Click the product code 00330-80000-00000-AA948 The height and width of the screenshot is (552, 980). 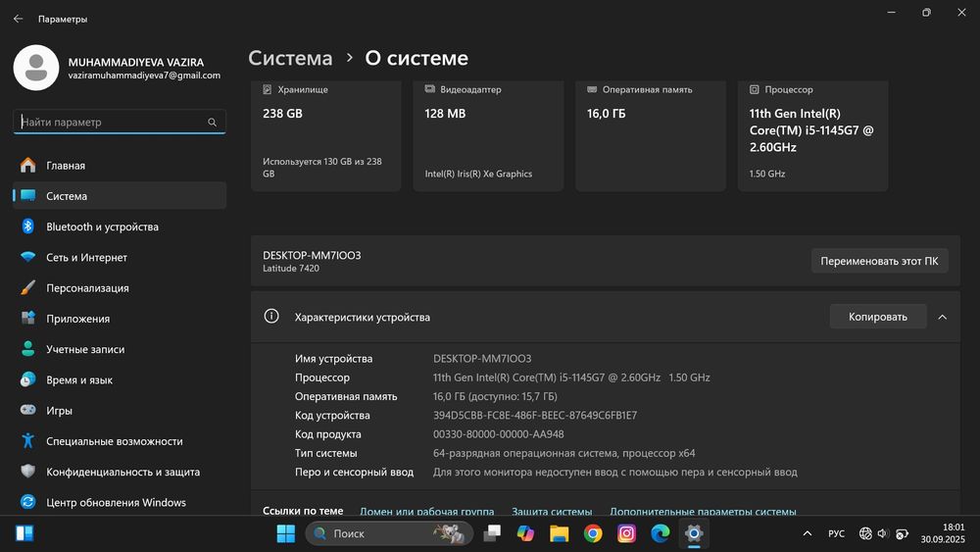(498, 433)
